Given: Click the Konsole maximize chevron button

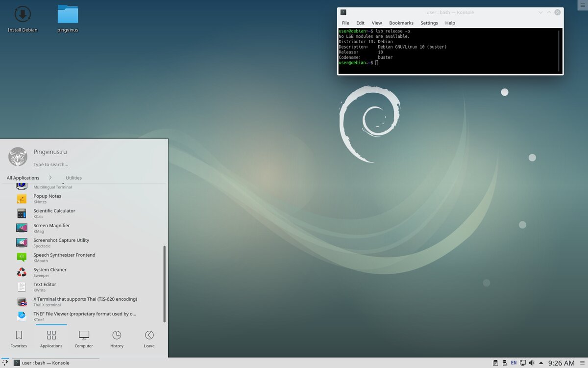Looking at the screenshot, I should [x=549, y=12].
